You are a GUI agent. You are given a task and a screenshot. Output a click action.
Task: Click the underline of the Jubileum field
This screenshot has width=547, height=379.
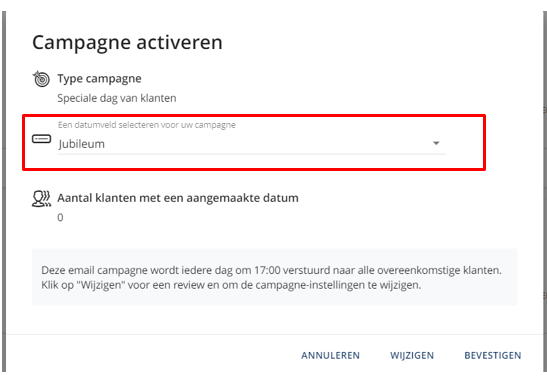click(x=252, y=154)
